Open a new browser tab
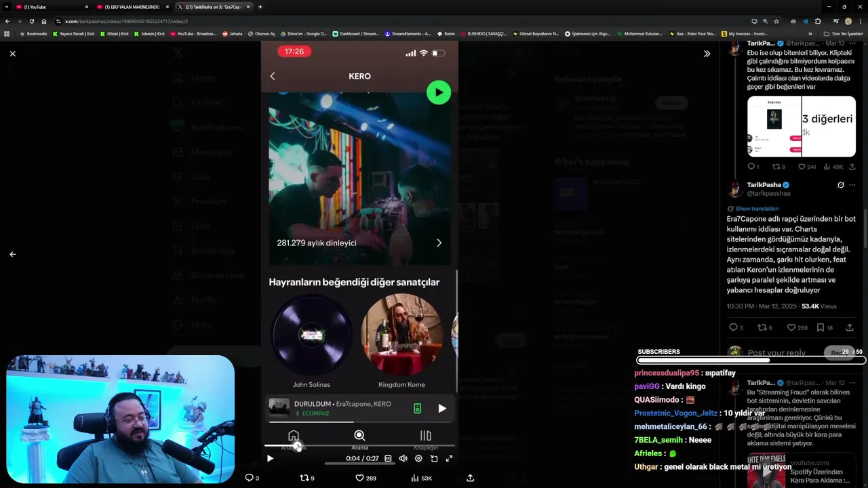Image resolution: width=868 pixels, height=488 pixels. click(260, 7)
